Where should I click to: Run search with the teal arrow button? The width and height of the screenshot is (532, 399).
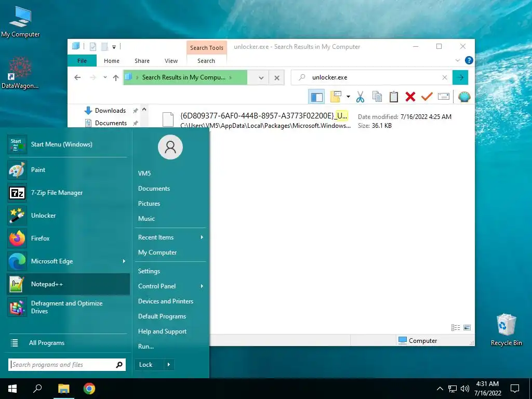(460, 77)
